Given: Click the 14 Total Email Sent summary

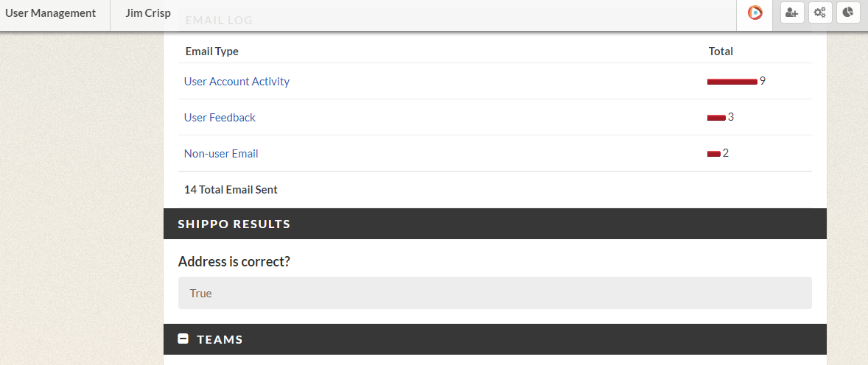Looking at the screenshot, I should [x=231, y=190].
